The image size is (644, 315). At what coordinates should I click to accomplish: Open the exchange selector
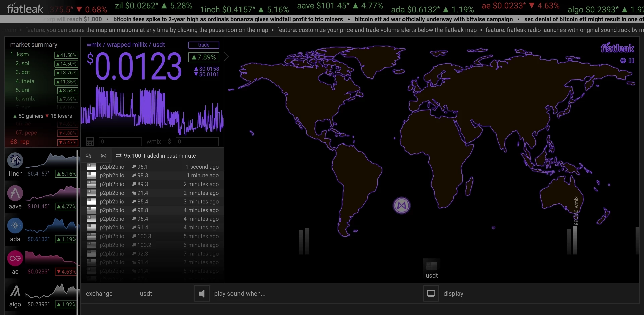pos(99,294)
